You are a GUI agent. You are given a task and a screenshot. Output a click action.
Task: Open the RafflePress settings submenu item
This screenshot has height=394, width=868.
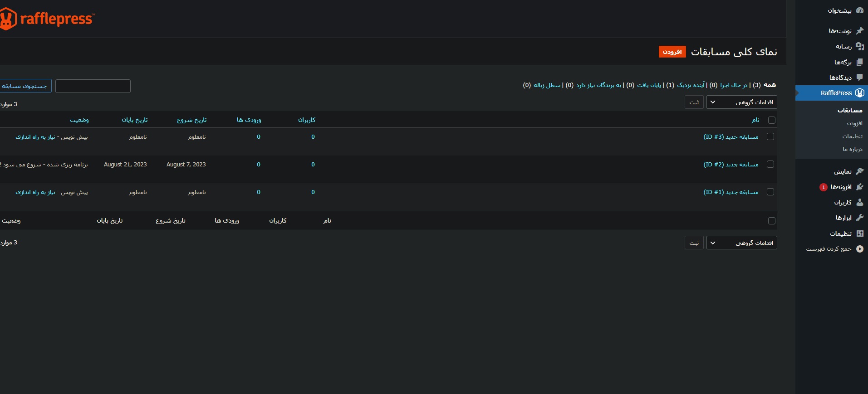[x=852, y=136]
